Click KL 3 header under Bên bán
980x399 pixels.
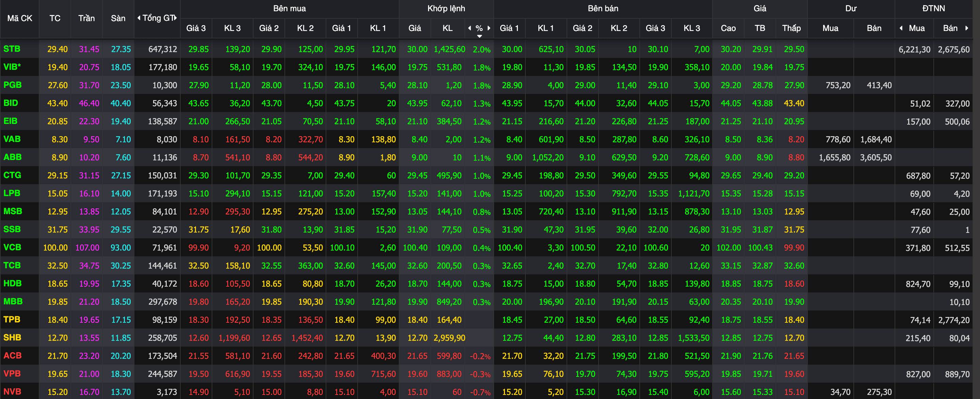[692, 28]
